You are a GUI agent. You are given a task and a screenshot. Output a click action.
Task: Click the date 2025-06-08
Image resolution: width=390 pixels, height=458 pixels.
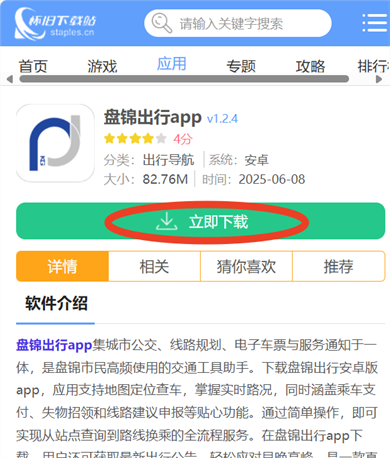tap(272, 179)
